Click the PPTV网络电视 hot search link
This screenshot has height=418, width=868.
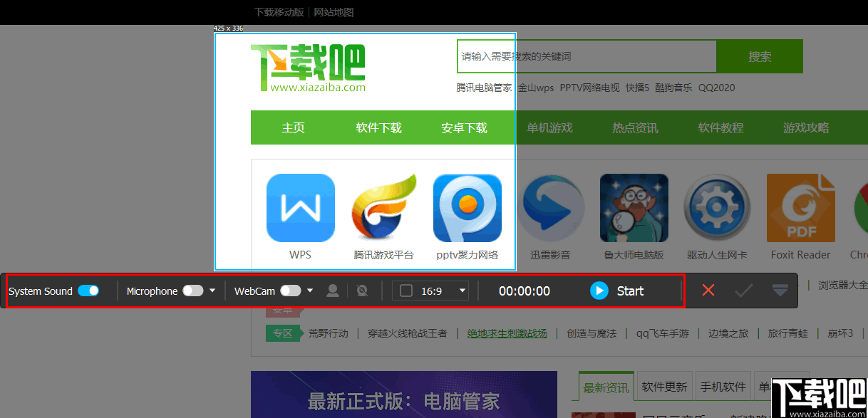[589, 88]
